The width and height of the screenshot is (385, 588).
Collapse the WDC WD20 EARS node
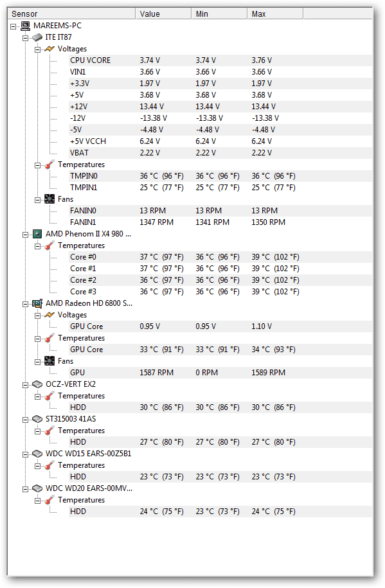pyautogui.click(x=26, y=490)
